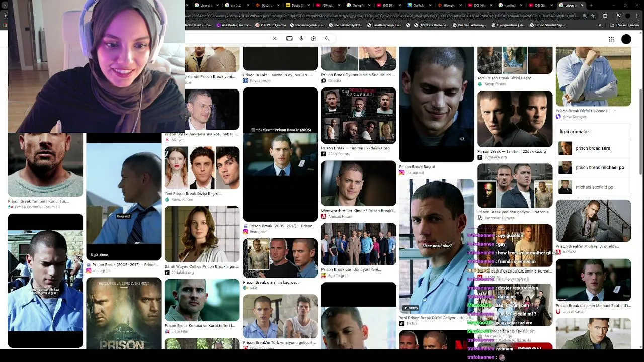Screen dimensions: 644x362
Task: Open 'Sarah Wayne Callies Prison Break'e ger...' caption
Action: 201,266
